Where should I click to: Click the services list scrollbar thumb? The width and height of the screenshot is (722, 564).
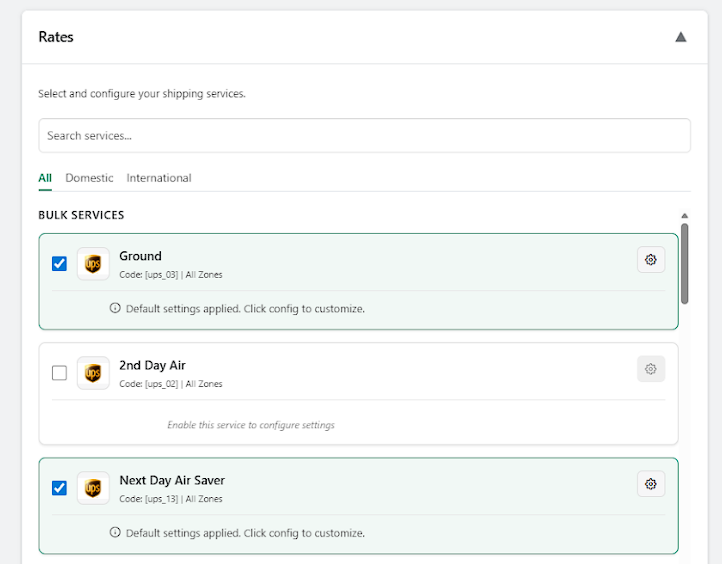(x=684, y=262)
